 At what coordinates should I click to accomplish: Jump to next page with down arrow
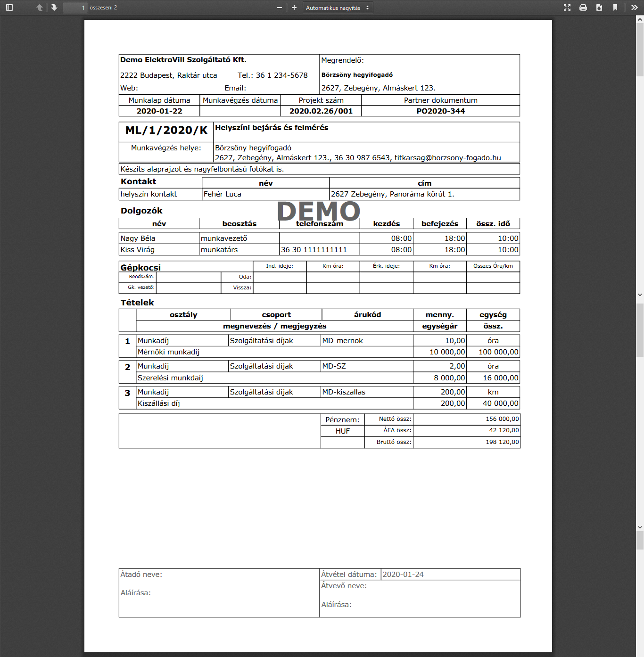click(x=54, y=8)
